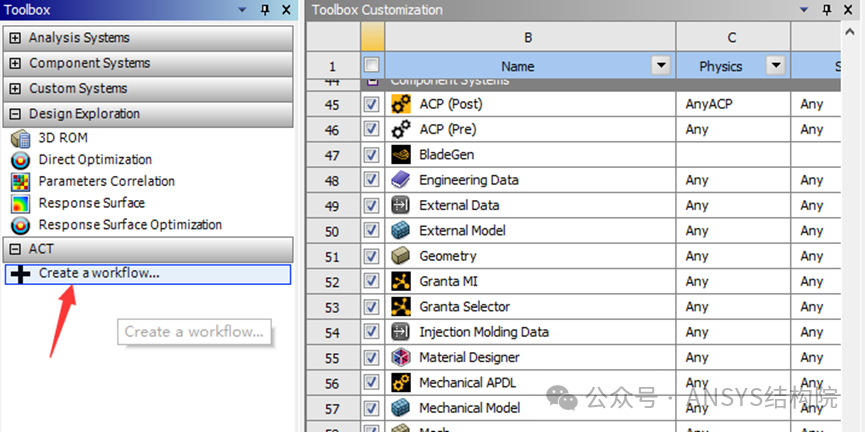
Task: Click the BladeGen icon
Action: [401, 155]
